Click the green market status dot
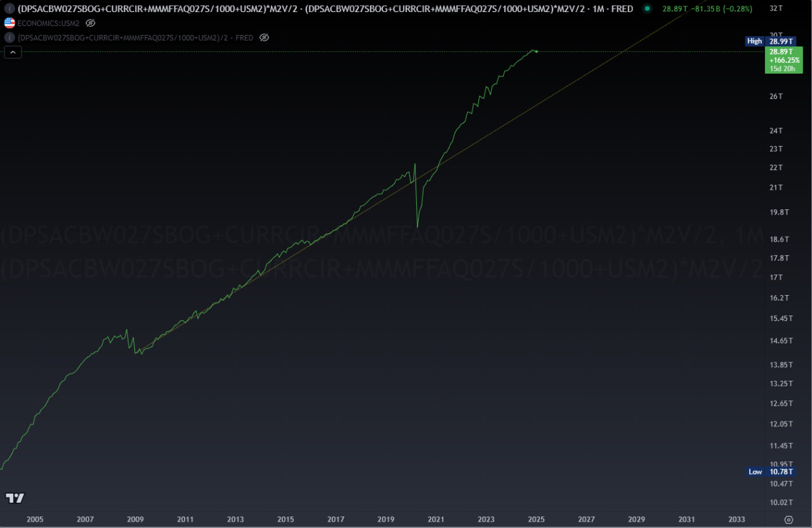812x528 pixels. (x=646, y=9)
